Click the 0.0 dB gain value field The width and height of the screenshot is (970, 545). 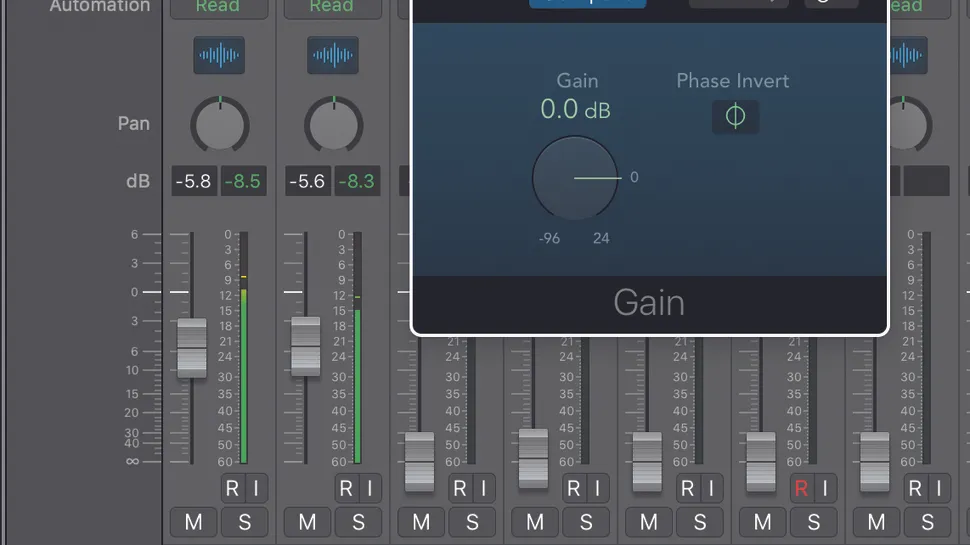click(575, 110)
